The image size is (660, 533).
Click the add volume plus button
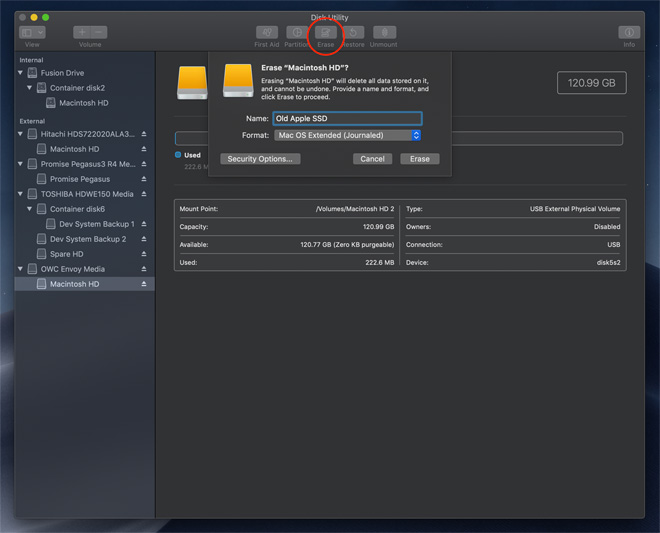point(82,32)
